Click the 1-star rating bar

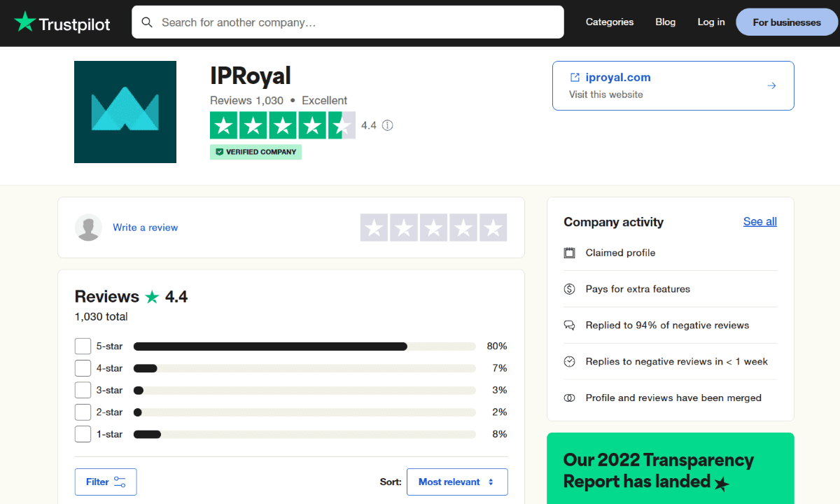[x=304, y=434]
